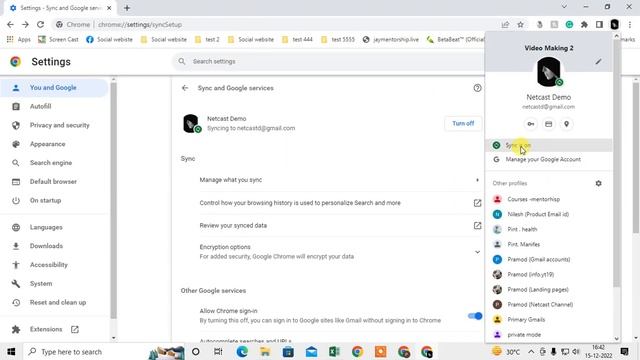Image resolution: width=640 pixels, height=360 pixels.
Task: Go back from Sync and Google services
Action: coord(185,88)
